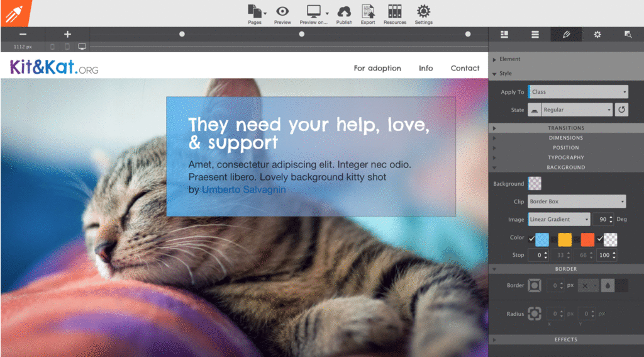Open the Clip Border Box dropdown
The height and width of the screenshot is (357, 644).
tap(577, 201)
